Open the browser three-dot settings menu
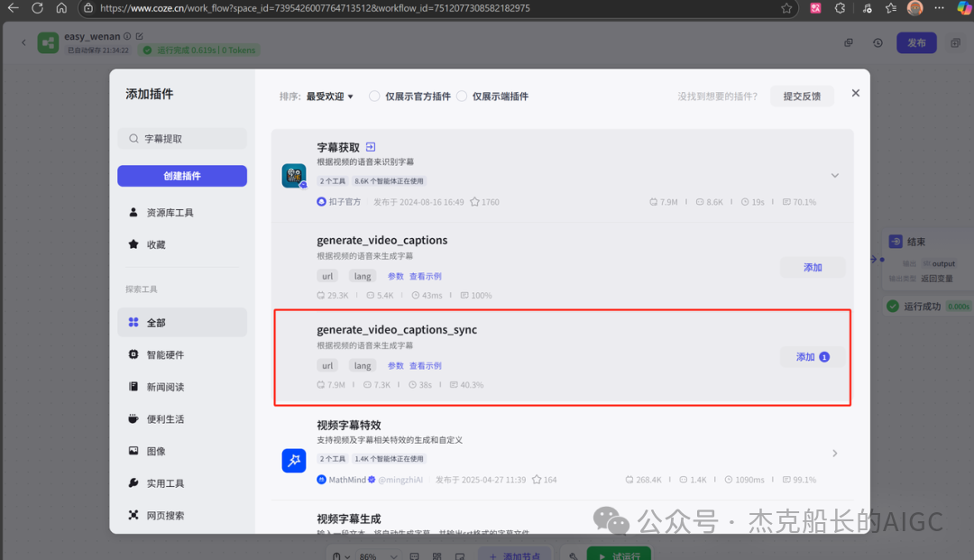This screenshot has height=560, width=974. (939, 8)
